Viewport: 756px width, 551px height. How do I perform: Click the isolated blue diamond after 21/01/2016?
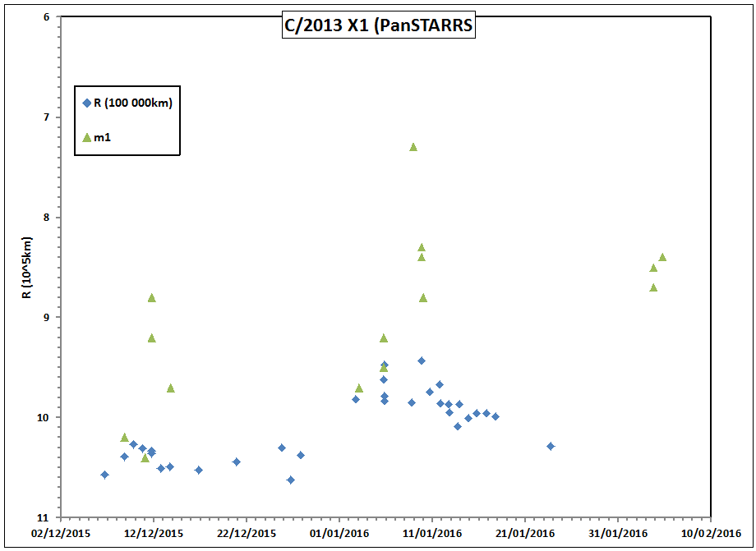551,446
